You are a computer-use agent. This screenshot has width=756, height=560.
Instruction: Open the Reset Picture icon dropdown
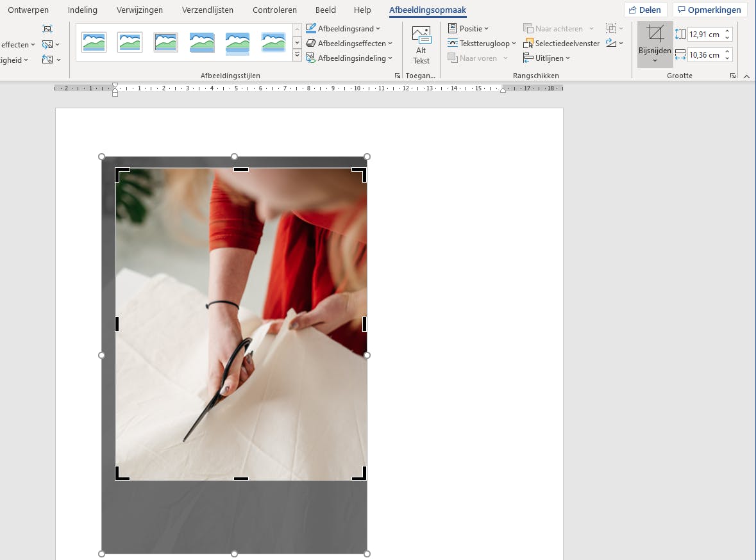click(51, 60)
